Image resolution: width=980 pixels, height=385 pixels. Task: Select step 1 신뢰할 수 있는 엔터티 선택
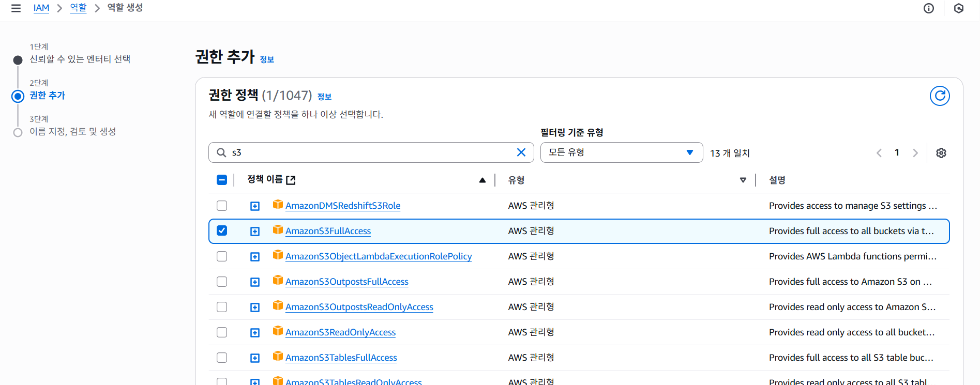(x=80, y=59)
